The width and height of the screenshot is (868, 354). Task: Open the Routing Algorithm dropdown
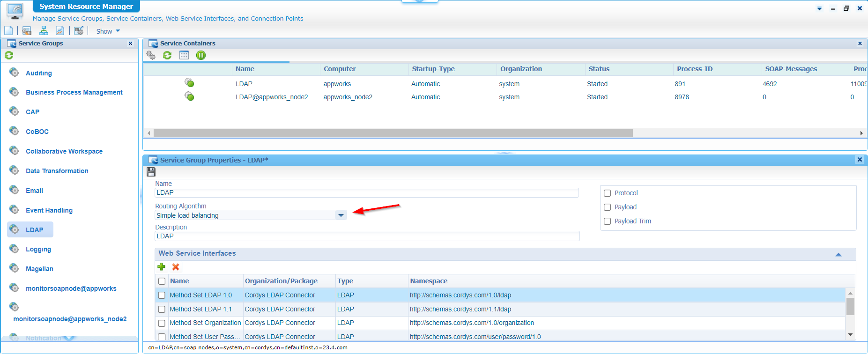[x=341, y=215]
